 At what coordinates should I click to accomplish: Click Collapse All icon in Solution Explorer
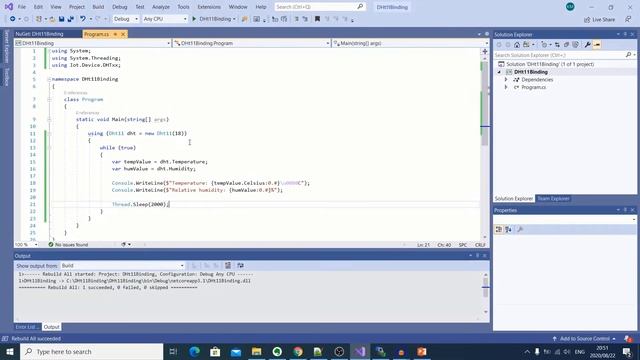[x=566, y=44]
